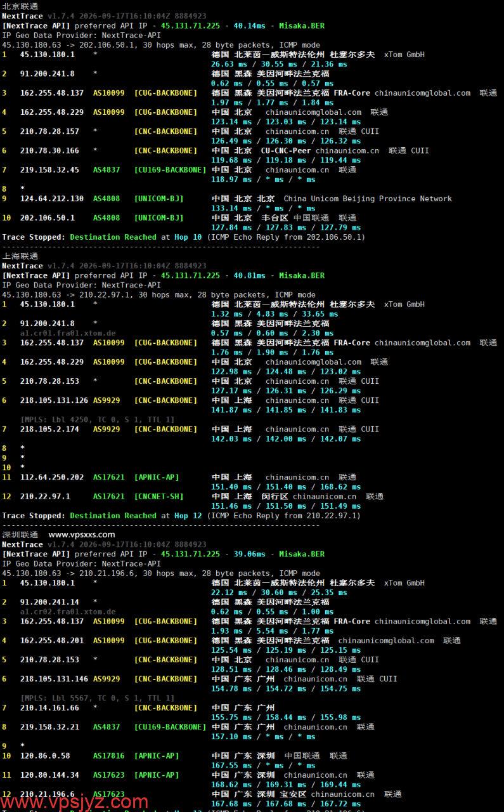Click the 丰台区 district text

coord(275,218)
